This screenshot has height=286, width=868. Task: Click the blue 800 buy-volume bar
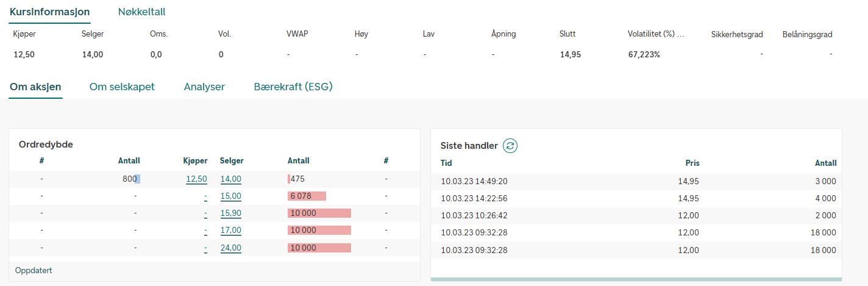(138, 179)
